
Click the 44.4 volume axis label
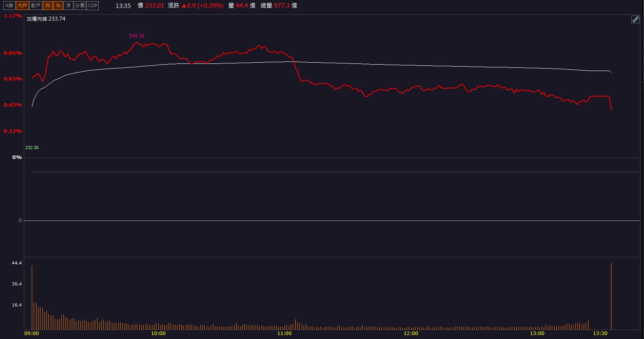point(17,263)
